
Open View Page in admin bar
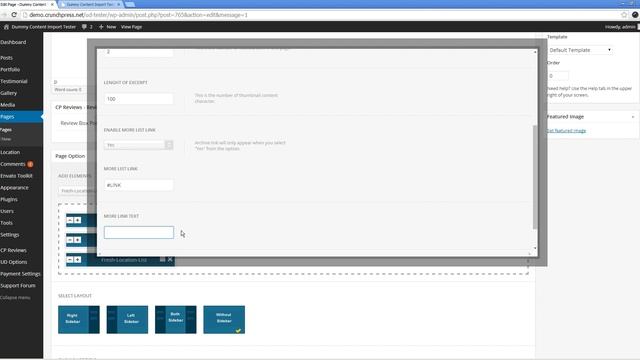pyautogui.click(x=131, y=27)
